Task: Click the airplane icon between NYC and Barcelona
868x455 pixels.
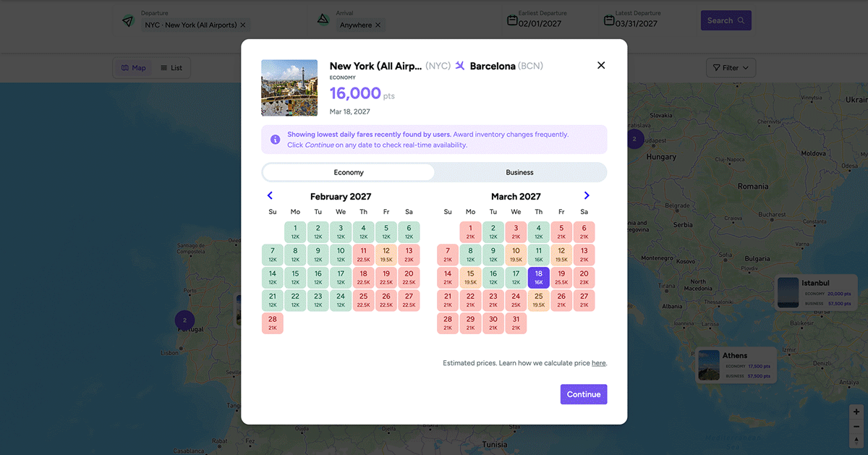Action: (460, 66)
